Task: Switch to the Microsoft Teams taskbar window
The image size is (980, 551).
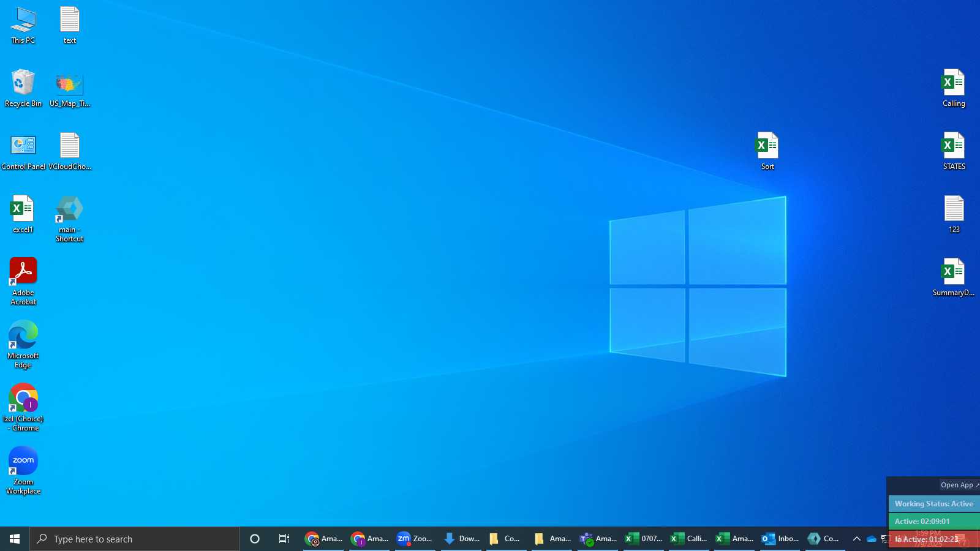Action: 597,539
